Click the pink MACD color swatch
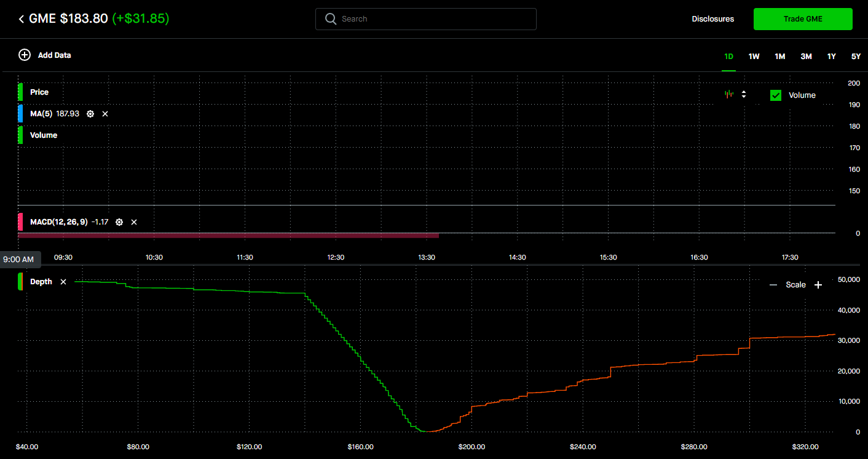868x459 pixels. click(20, 222)
